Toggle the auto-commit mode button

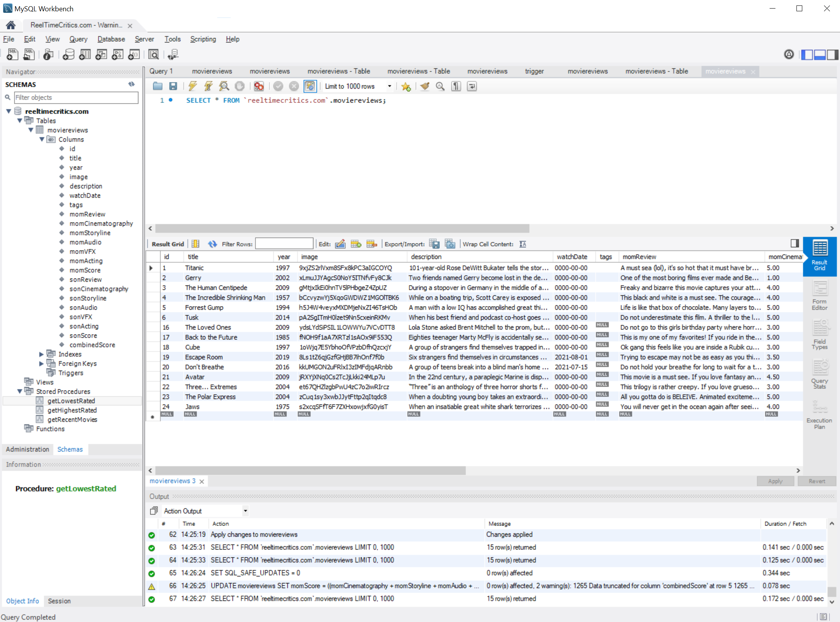pos(310,86)
